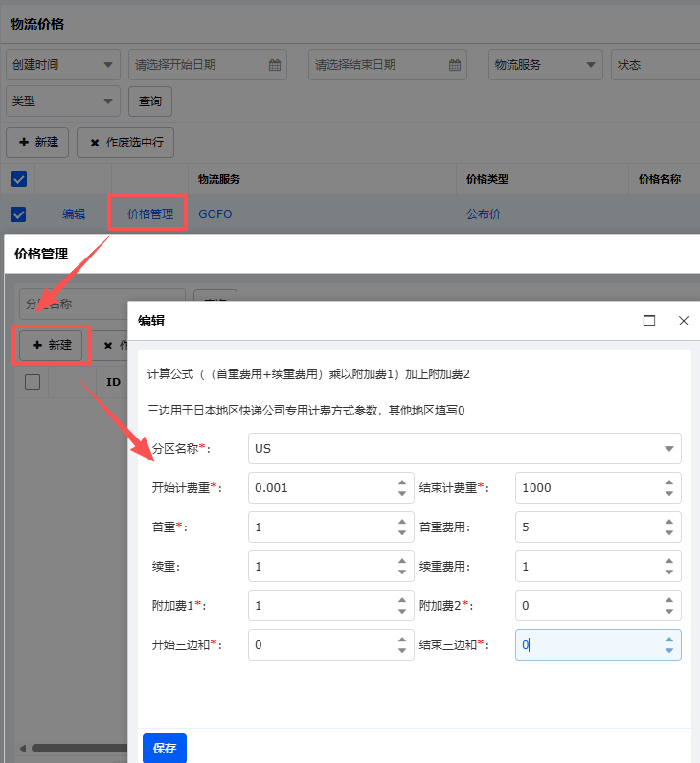The width and height of the screenshot is (700, 763).
Task: Expand the 分区名称 dropdown showing US
Action: 667,448
